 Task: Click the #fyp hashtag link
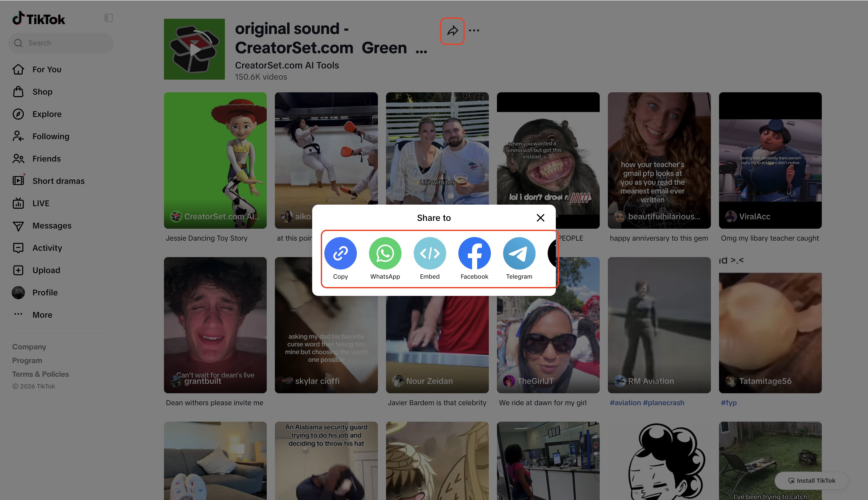(729, 403)
